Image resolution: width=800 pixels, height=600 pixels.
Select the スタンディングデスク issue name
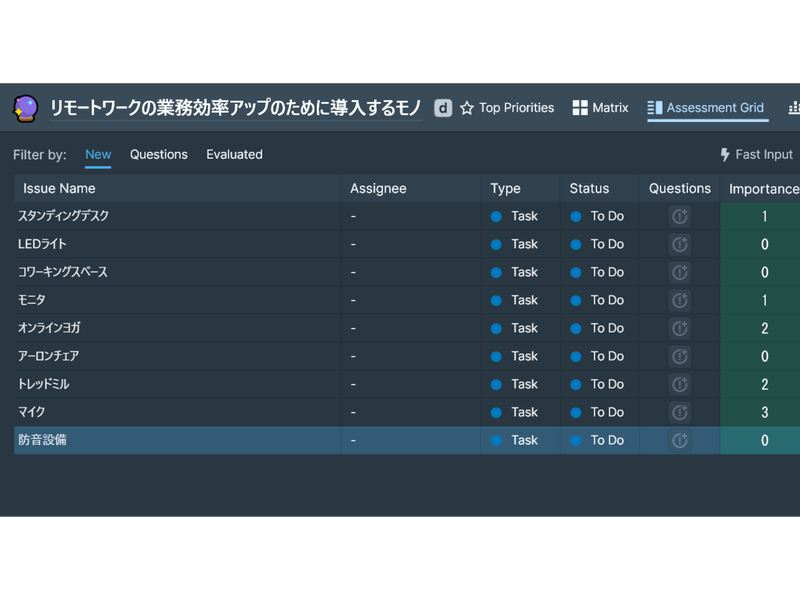tap(63, 216)
